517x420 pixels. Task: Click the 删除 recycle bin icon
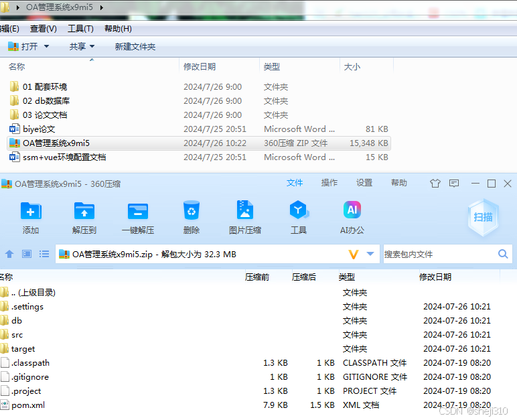[x=192, y=210]
